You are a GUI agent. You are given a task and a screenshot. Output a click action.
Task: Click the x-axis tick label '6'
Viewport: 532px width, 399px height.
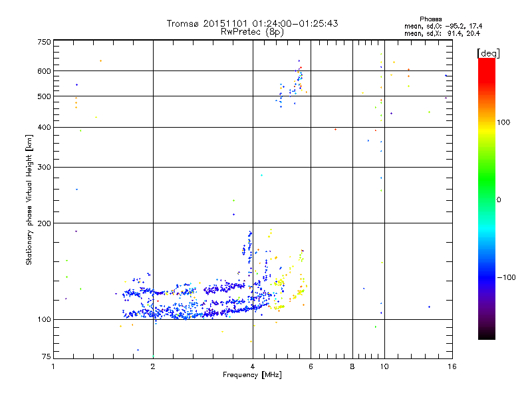311,366
